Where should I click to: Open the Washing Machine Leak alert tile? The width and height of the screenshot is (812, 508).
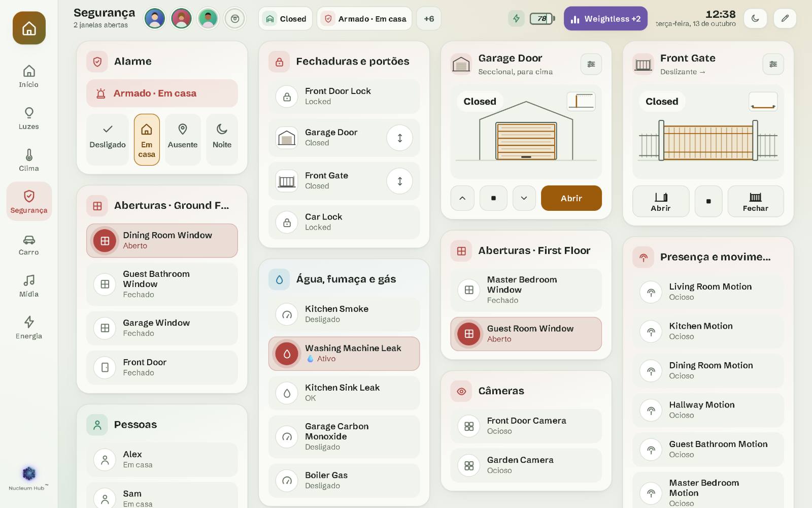pyautogui.click(x=344, y=354)
